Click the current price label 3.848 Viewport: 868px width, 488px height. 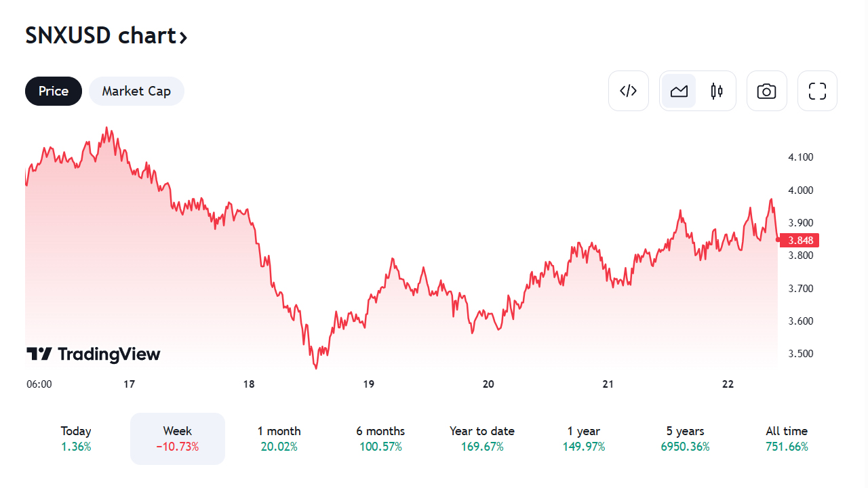[800, 240]
